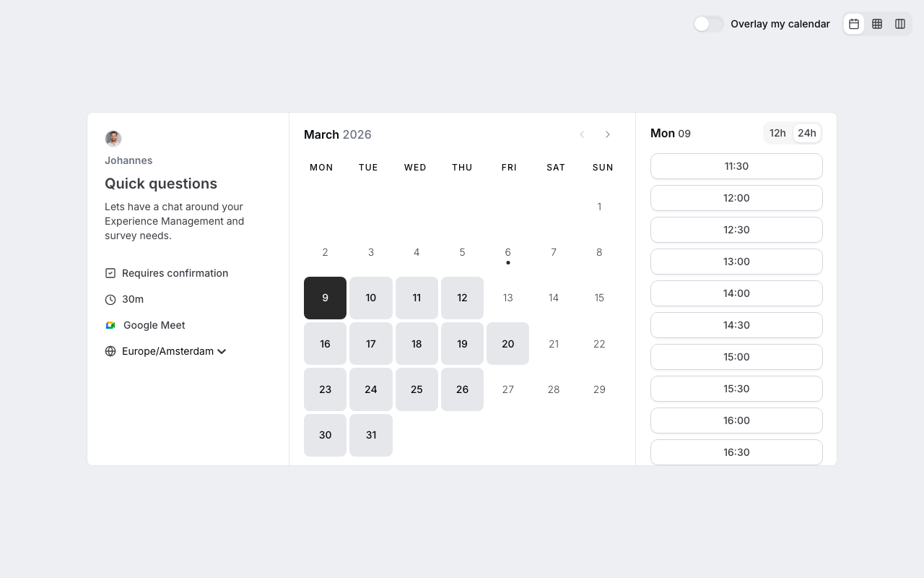Image resolution: width=924 pixels, height=578 pixels.
Task: Advance to next month with right chevron
Action: tap(608, 134)
